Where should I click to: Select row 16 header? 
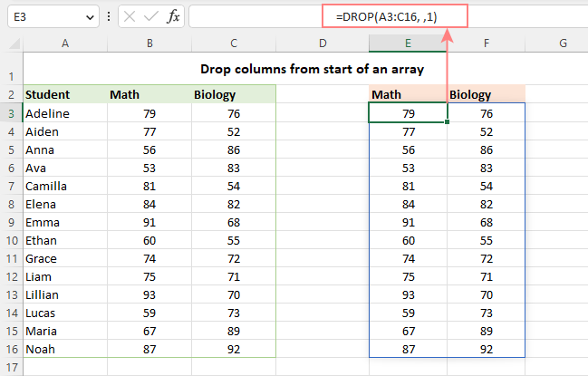11,349
